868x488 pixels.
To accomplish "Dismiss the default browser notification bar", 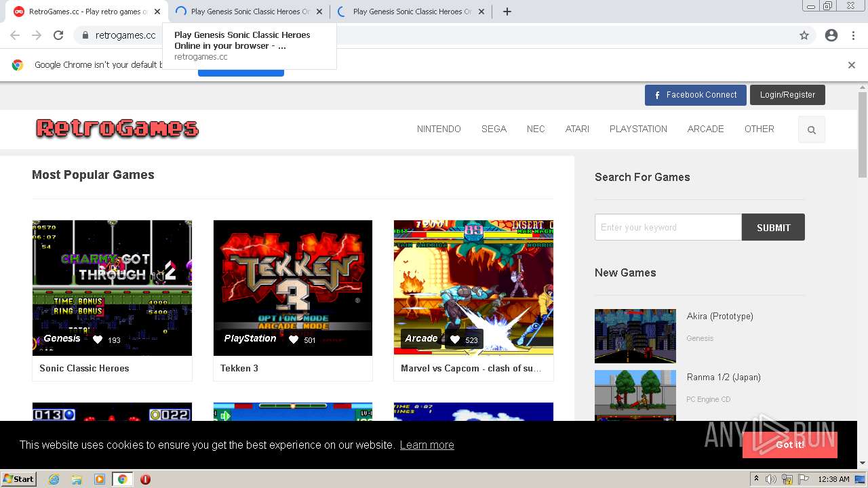I will (x=852, y=65).
